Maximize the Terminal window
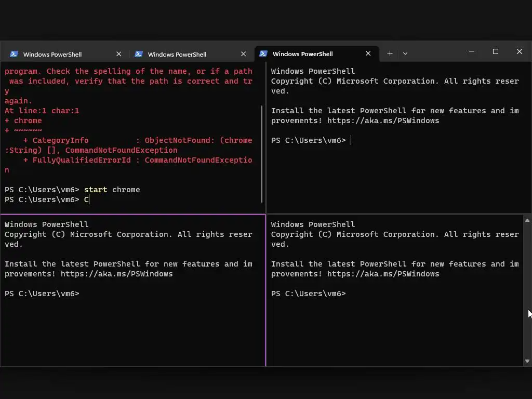The image size is (532, 399). 496,51
